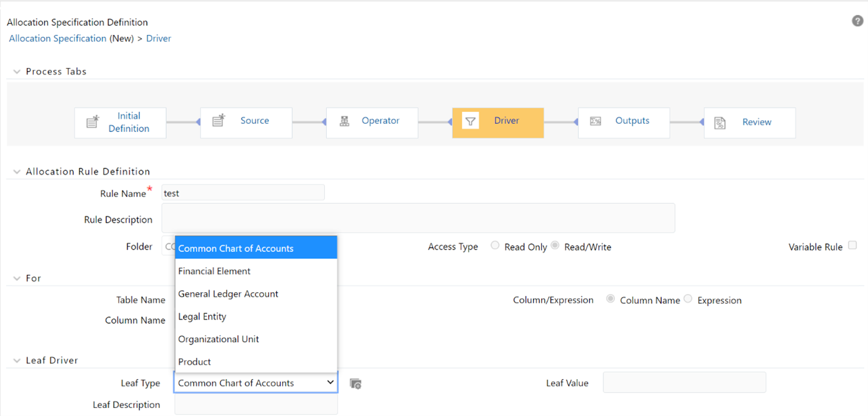The width and height of the screenshot is (868, 416).
Task: Click into the Rule Description field
Action: click(x=418, y=218)
